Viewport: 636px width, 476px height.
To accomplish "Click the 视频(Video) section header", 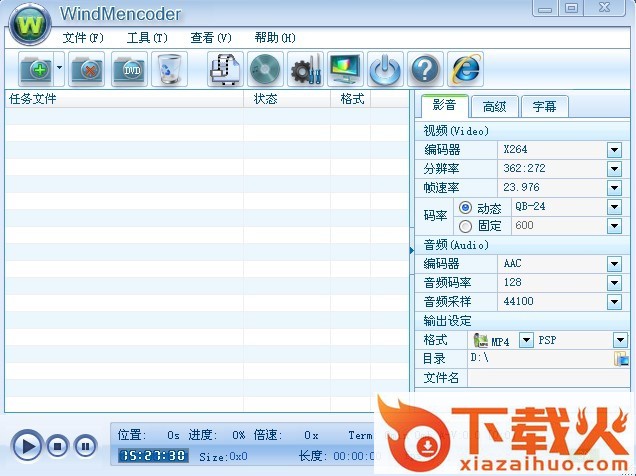I will (522, 131).
